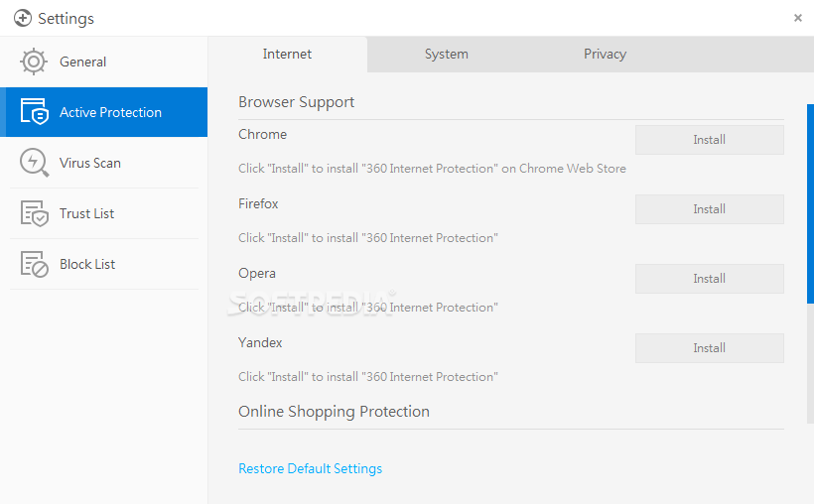Open the Trust List section
The width and height of the screenshot is (814, 504).
coord(87,213)
